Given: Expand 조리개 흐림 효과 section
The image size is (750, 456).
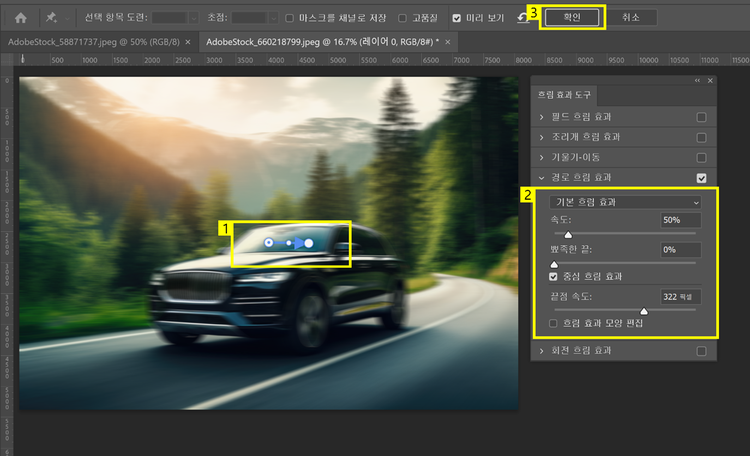Looking at the screenshot, I should pos(541,137).
